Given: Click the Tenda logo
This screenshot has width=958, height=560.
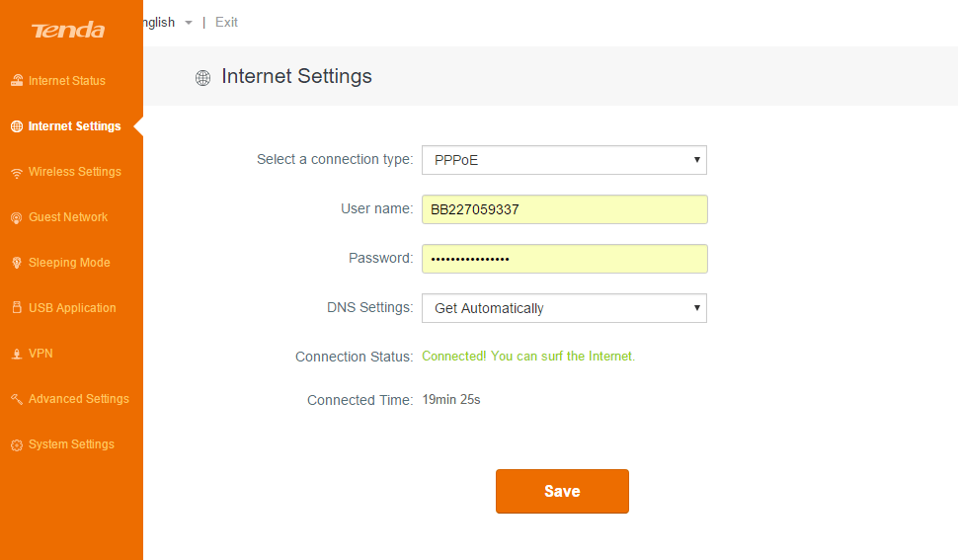Looking at the screenshot, I should coord(68,30).
